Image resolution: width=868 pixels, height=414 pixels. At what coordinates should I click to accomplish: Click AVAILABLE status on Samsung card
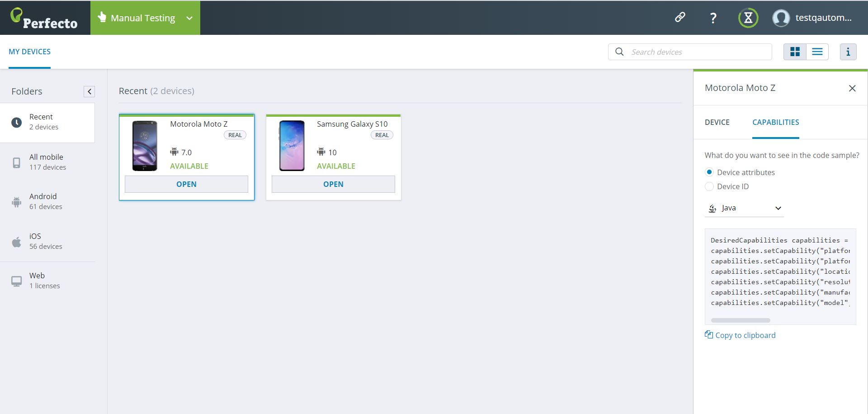pyautogui.click(x=336, y=166)
